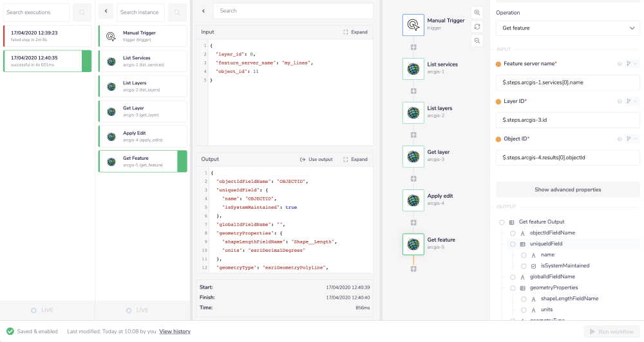Click the zoom out icon on canvas
The height and width of the screenshot is (342, 644).
click(477, 41)
